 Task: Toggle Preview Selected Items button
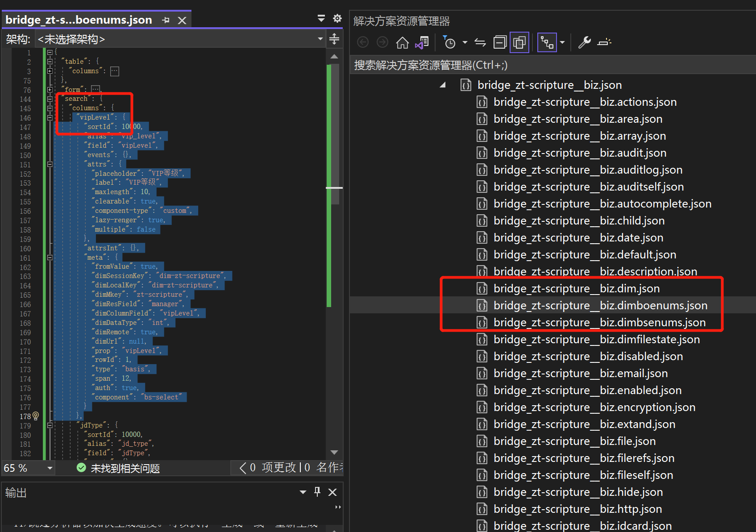(x=604, y=42)
